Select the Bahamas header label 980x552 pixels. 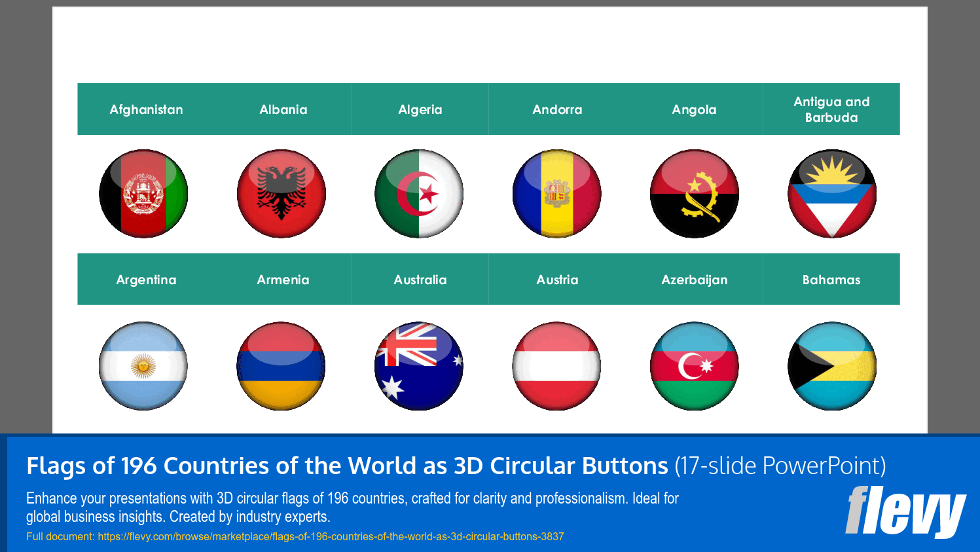(831, 279)
